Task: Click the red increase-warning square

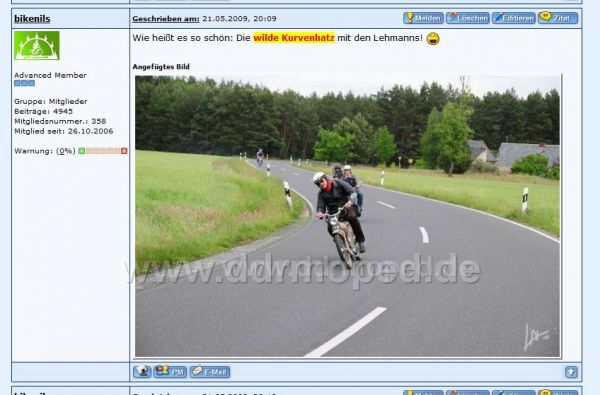Action: [124, 151]
